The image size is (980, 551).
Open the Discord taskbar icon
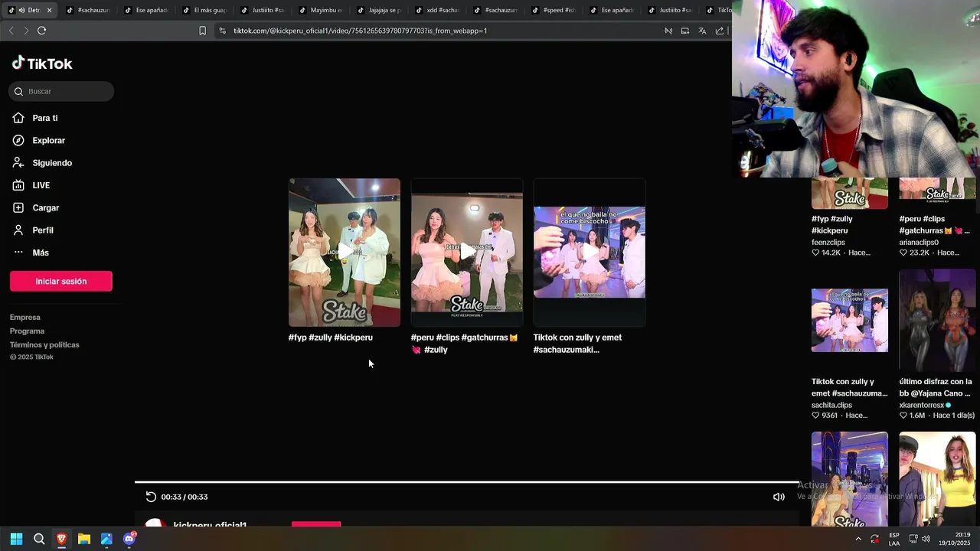pyautogui.click(x=129, y=539)
